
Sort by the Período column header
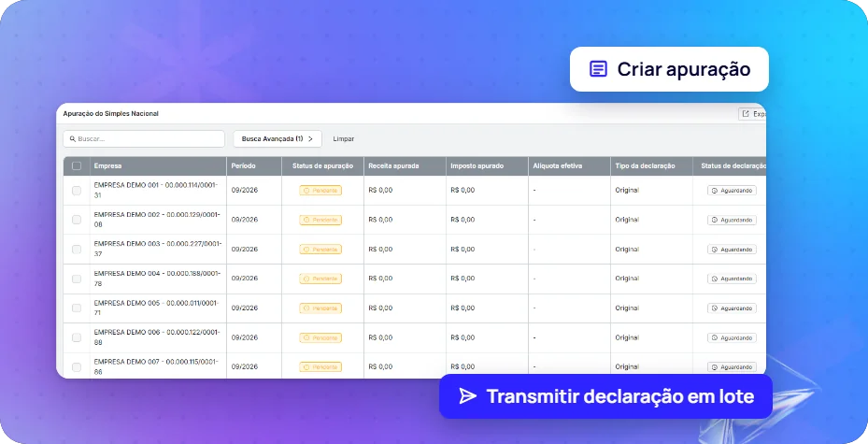[x=244, y=166]
